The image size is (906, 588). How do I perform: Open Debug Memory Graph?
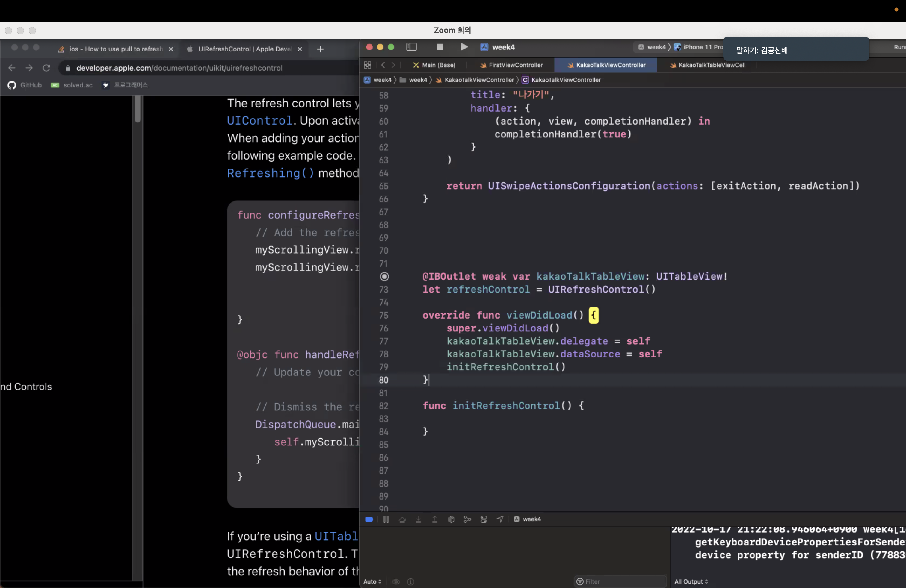(467, 519)
